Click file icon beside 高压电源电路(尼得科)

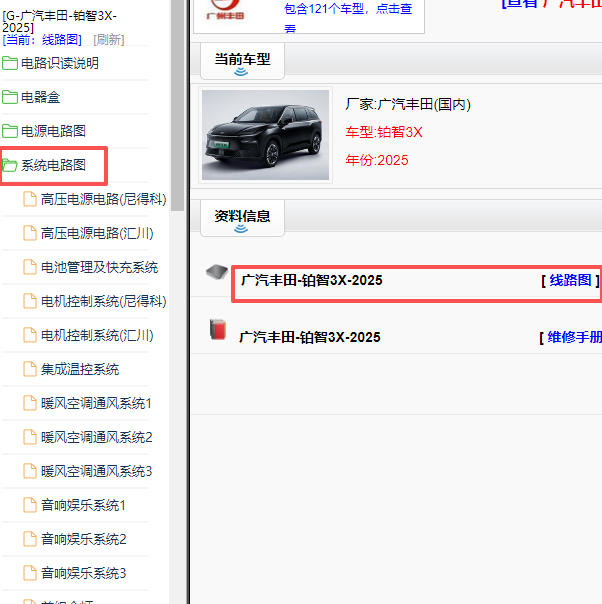30,199
